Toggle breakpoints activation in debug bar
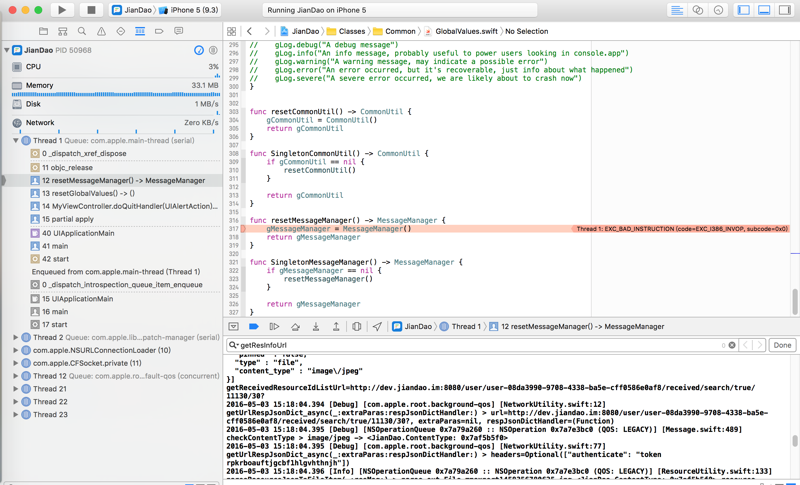The width and height of the screenshot is (800, 485). [x=254, y=326]
